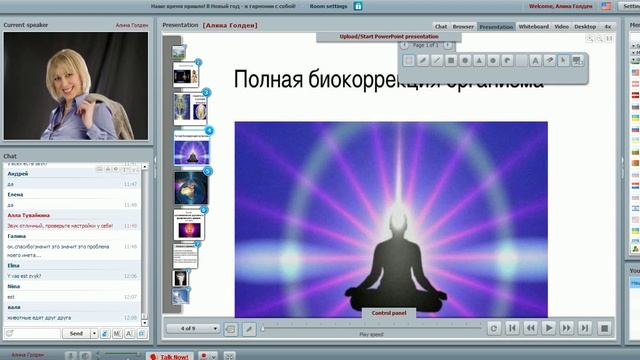Screen dimensions: 640x360
Task: Click the speaker video in Current speaker
Action: [x=76, y=86]
